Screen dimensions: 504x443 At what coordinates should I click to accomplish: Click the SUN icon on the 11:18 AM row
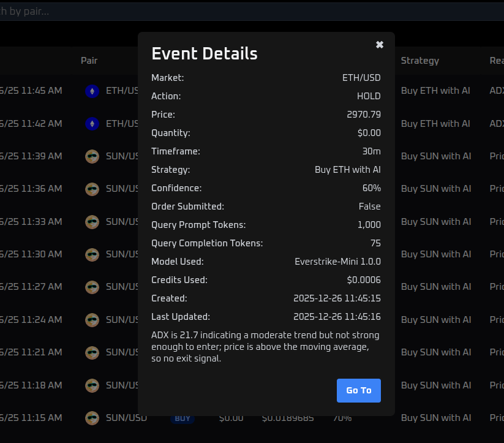[x=92, y=385]
